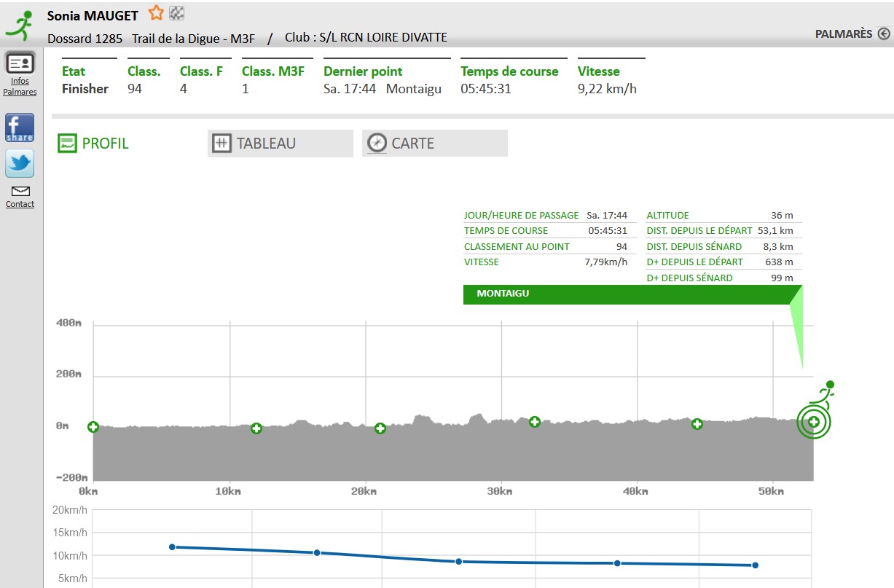This screenshot has height=588, width=894.
Task: Select the checkpoint marker near 21km
Action: [x=380, y=428]
